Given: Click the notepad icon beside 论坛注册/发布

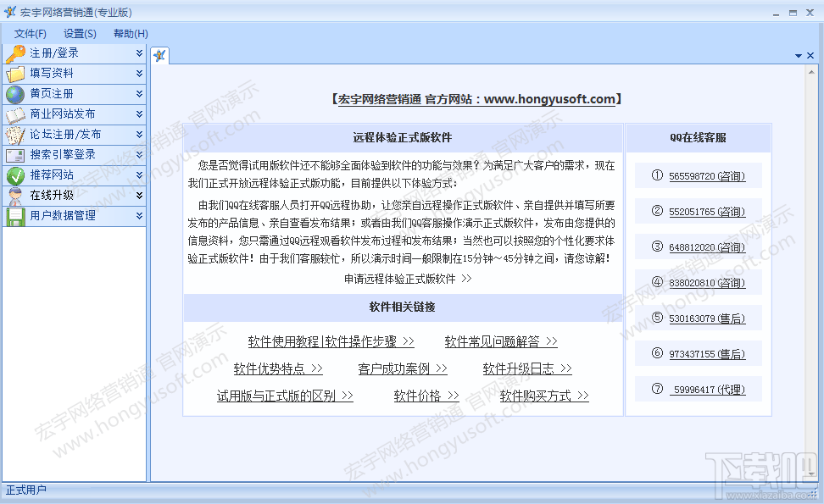Looking at the screenshot, I should click(16, 135).
